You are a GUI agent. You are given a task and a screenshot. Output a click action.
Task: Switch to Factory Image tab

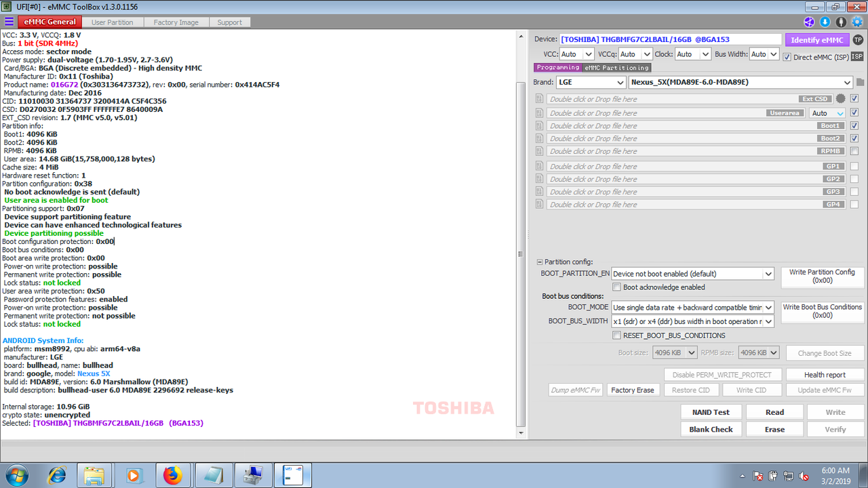(176, 22)
